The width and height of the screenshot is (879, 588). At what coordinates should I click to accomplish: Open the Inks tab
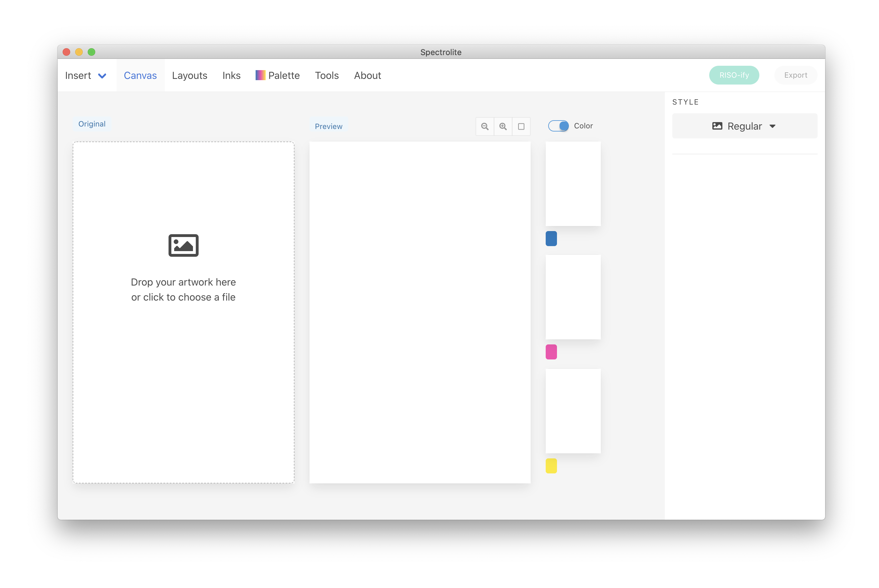pos(231,75)
